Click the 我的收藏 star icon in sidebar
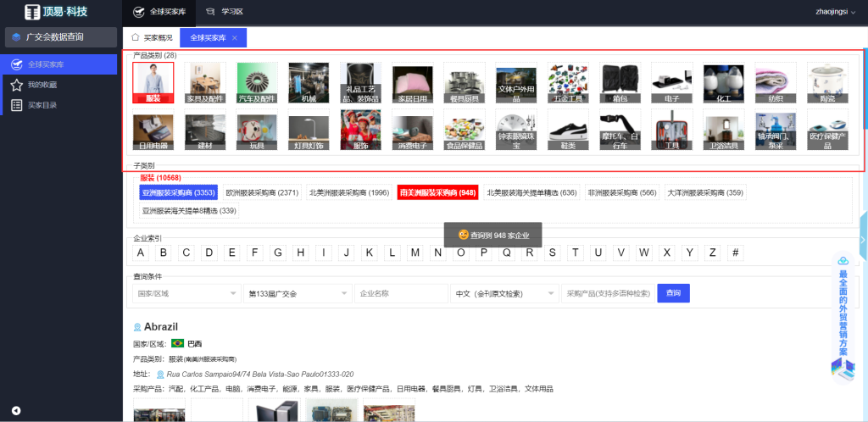 coord(16,85)
